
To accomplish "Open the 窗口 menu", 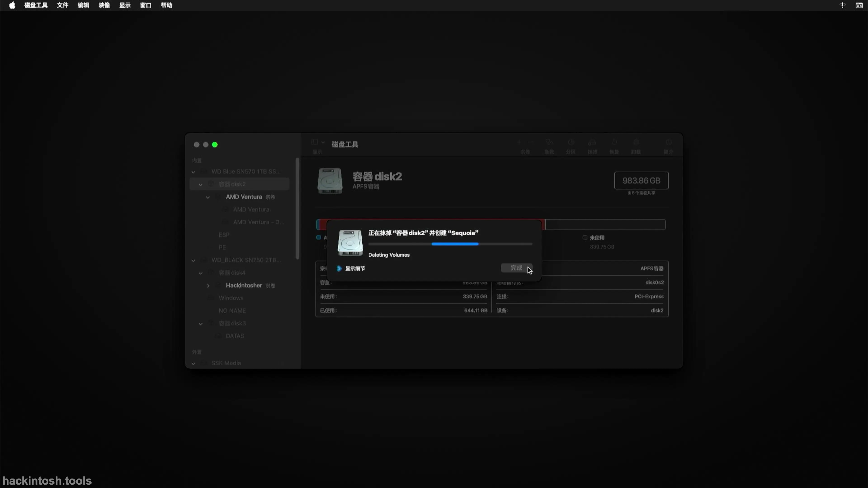I will pyautogui.click(x=146, y=5).
